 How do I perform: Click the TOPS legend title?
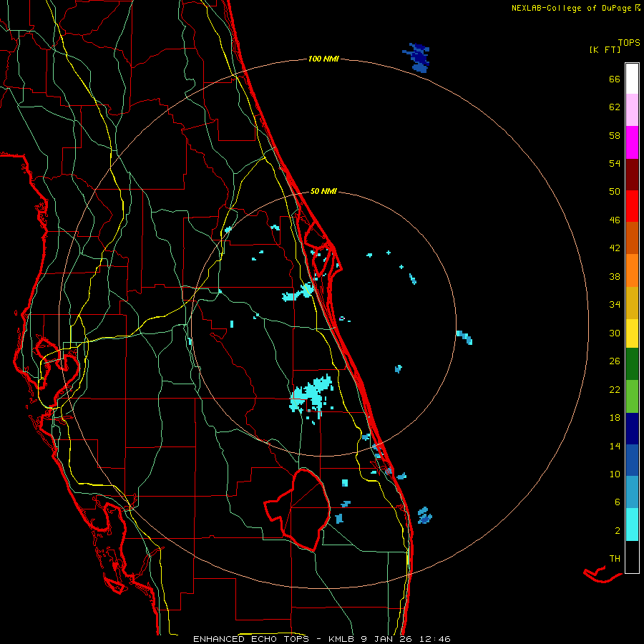[x=629, y=43]
